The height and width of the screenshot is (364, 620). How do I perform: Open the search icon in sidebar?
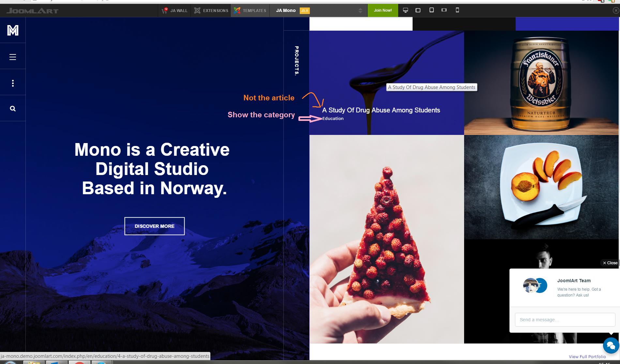coord(13,109)
